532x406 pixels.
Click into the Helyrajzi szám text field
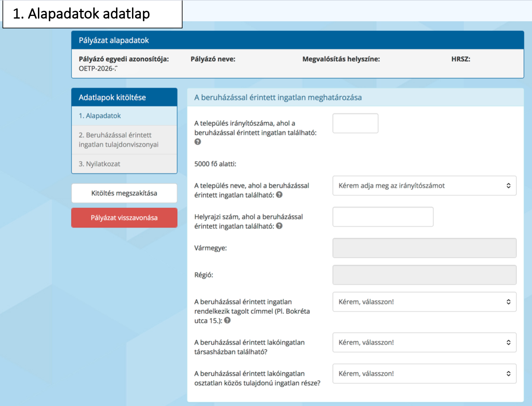(x=383, y=217)
